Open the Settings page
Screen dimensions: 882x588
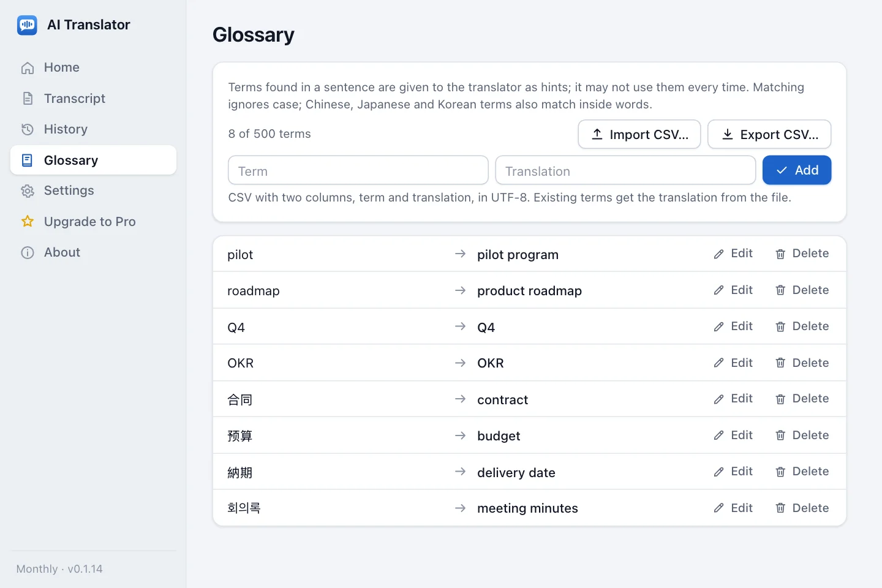click(93, 190)
